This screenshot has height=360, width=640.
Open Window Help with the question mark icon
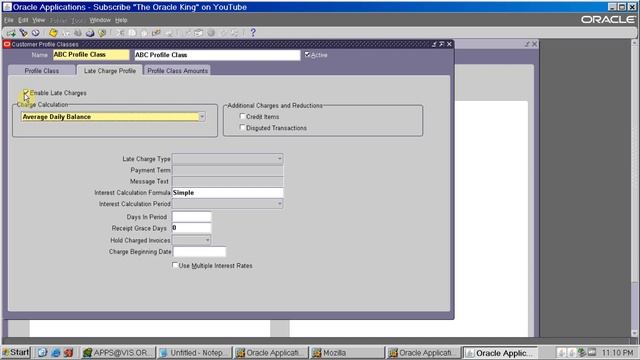pos(253,33)
